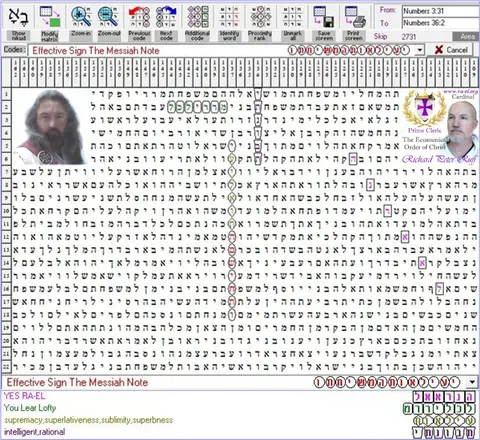This screenshot has height=440, width=480.
Task: Select the intelligent, rational result line
Action: click(x=34, y=432)
